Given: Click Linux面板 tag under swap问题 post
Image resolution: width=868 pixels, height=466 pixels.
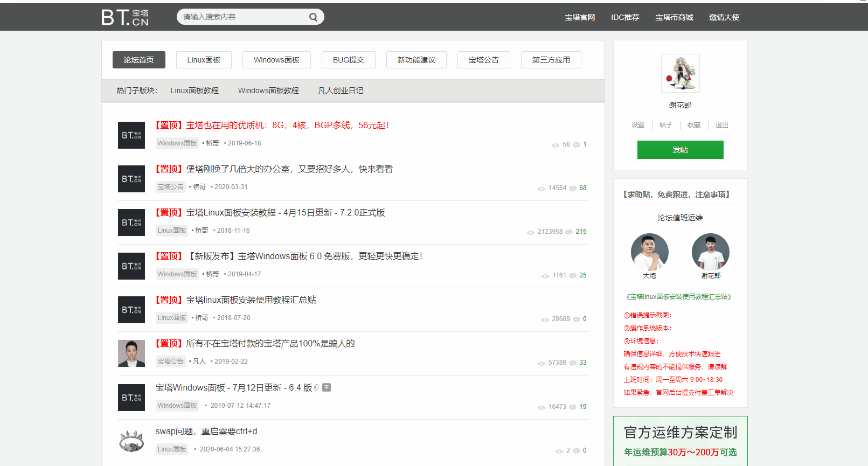Looking at the screenshot, I should tap(172, 449).
